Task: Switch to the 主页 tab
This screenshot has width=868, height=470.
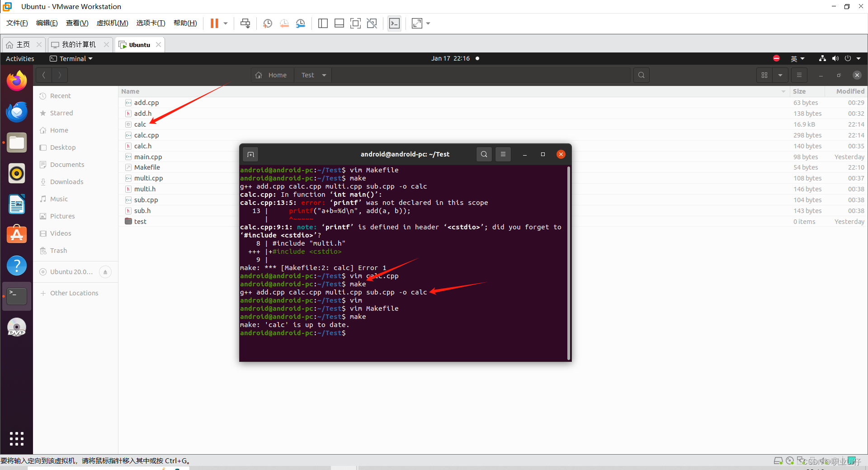Action: (23, 44)
